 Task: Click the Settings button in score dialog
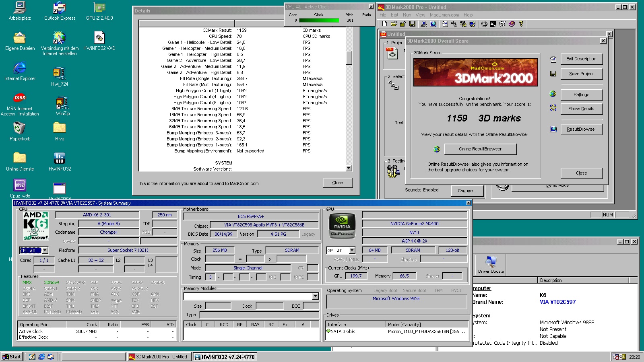[582, 95]
